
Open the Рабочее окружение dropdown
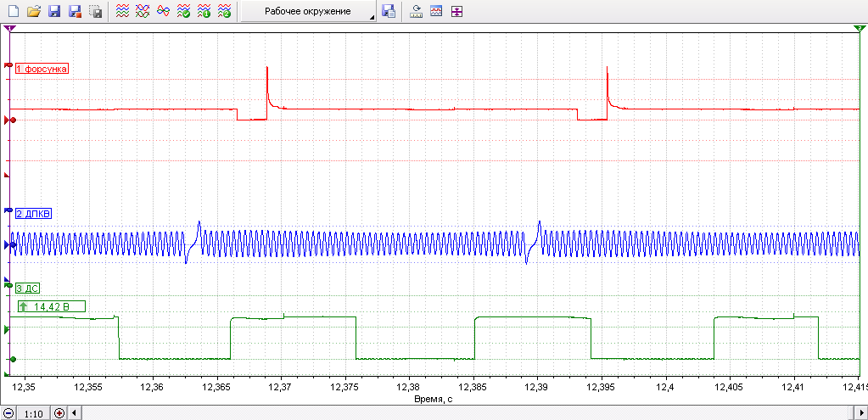click(308, 11)
